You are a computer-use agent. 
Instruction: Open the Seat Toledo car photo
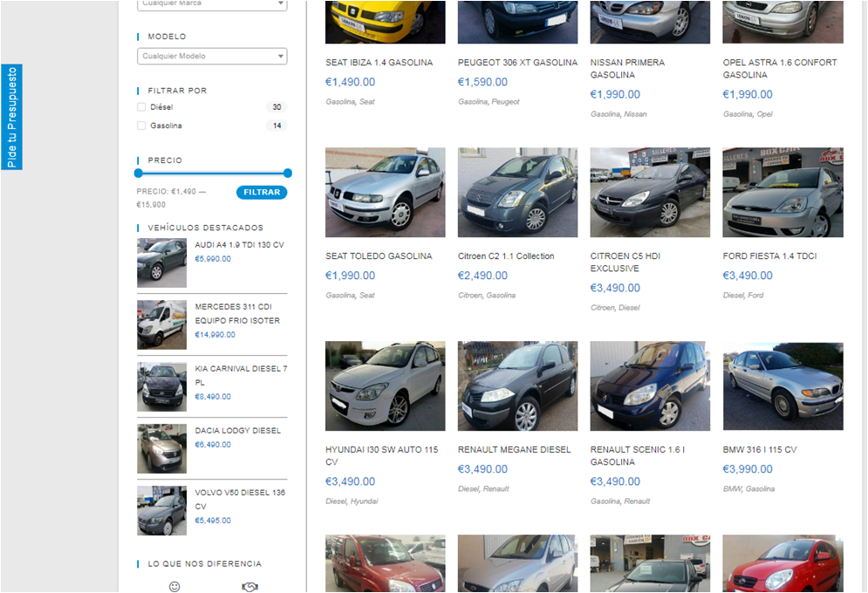tap(386, 193)
